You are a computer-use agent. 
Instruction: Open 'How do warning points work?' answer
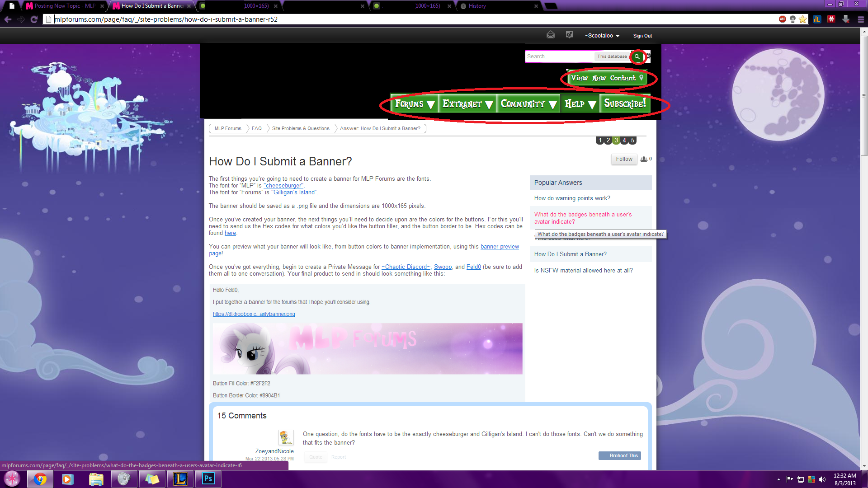(x=572, y=198)
